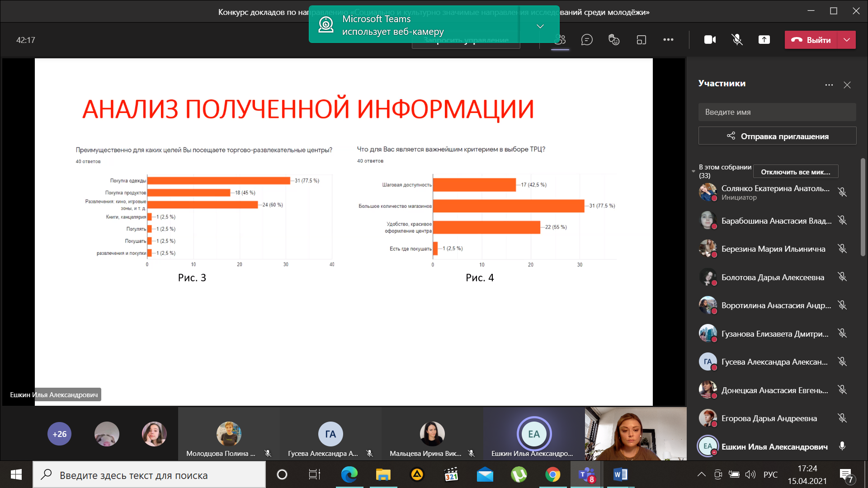The image size is (868, 488).
Task: Open Microsoft Word from the taskbar
Action: click(620, 474)
